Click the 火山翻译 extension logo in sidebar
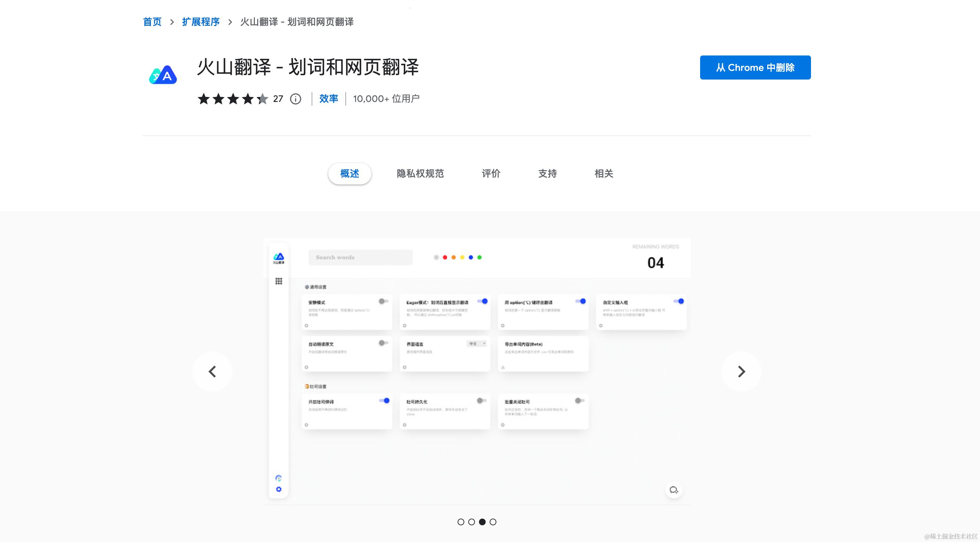The image size is (980, 542). tap(279, 257)
